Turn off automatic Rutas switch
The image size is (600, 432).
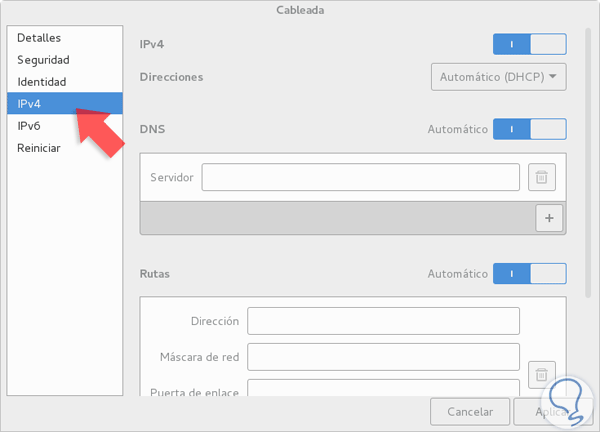pyautogui.click(x=529, y=273)
